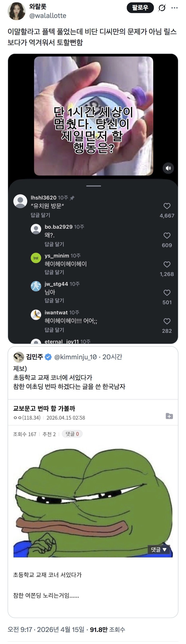The image size is (186, 644).
Task: Open the 와랄롯 profile avatar
Action: 17,11
